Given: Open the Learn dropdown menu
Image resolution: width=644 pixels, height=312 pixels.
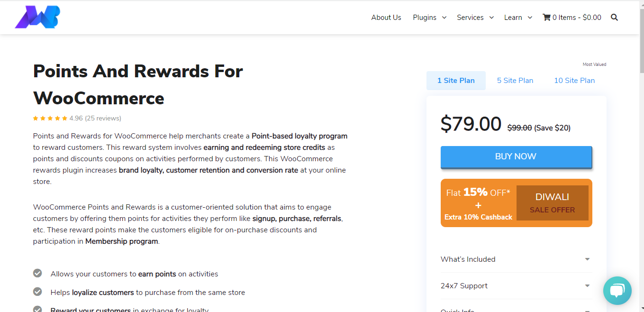Looking at the screenshot, I should pos(518,18).
